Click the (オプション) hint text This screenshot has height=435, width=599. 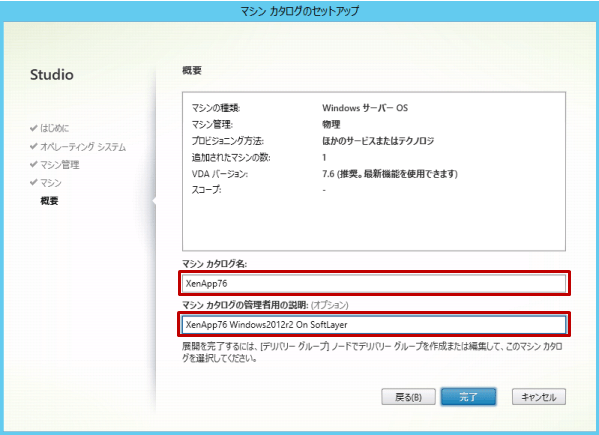tap(329, 305)
